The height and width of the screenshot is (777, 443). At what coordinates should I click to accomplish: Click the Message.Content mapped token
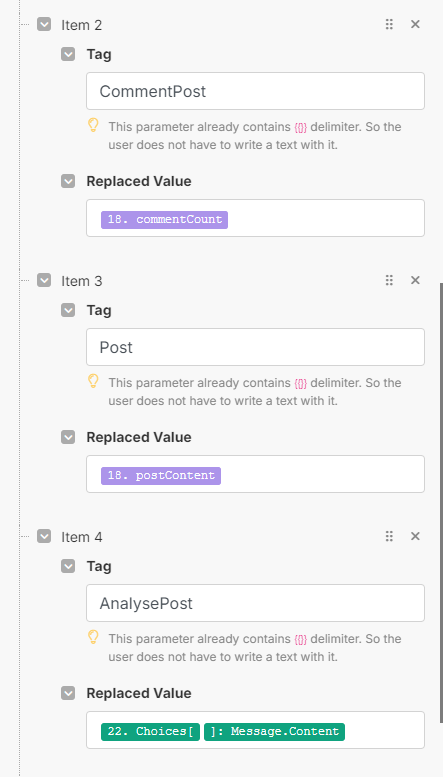tap(275, 731)
